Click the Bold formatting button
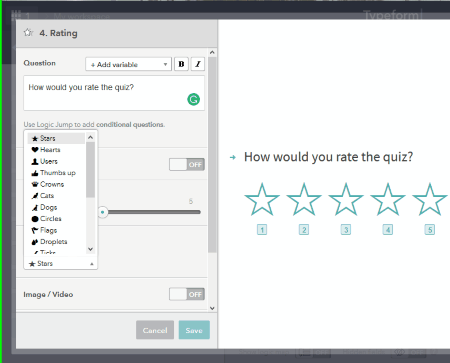 coord(181,64)
